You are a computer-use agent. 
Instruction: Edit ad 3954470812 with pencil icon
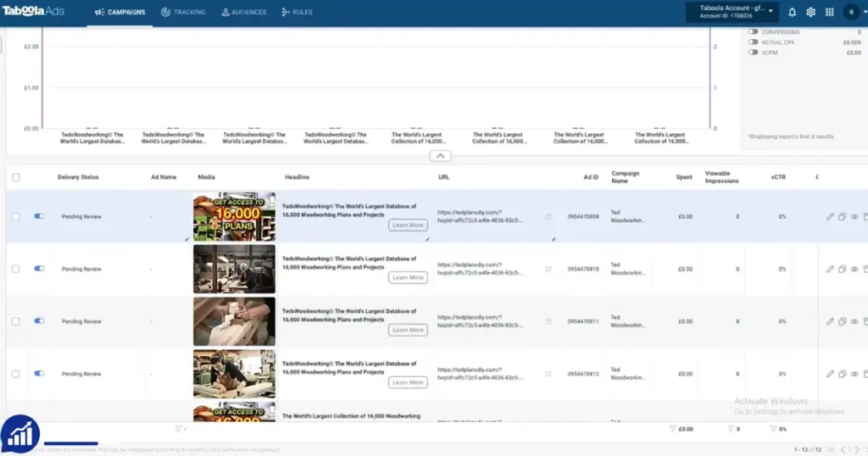(830, 374)
